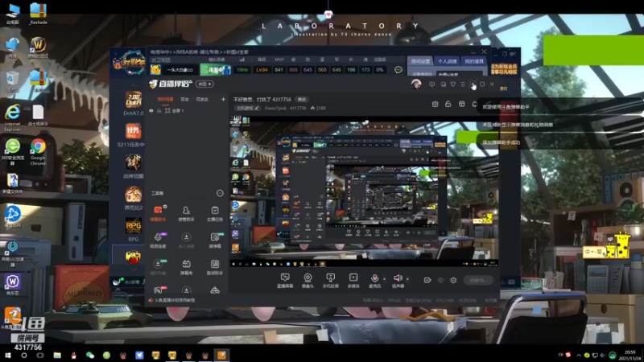
Task: Switch to the second scene tab
Action: pyautogui.click(x=185, y=99)
